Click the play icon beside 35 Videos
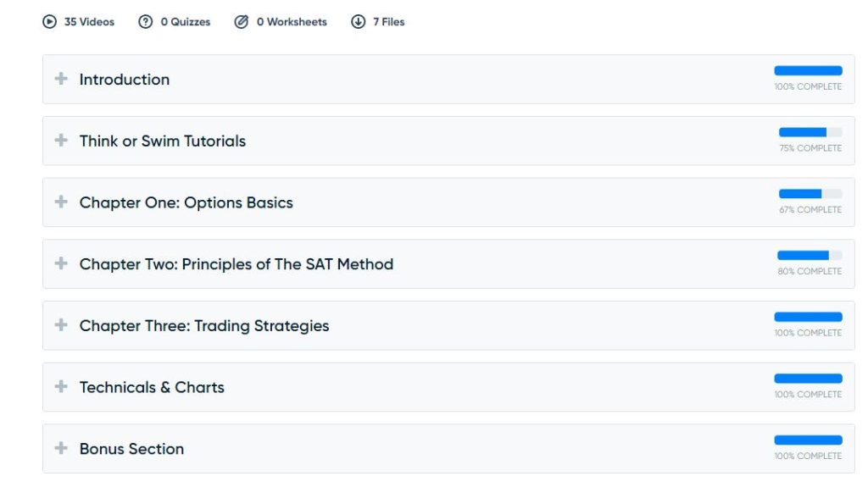This screenshot has height=487, width=868. click(49, 22)
